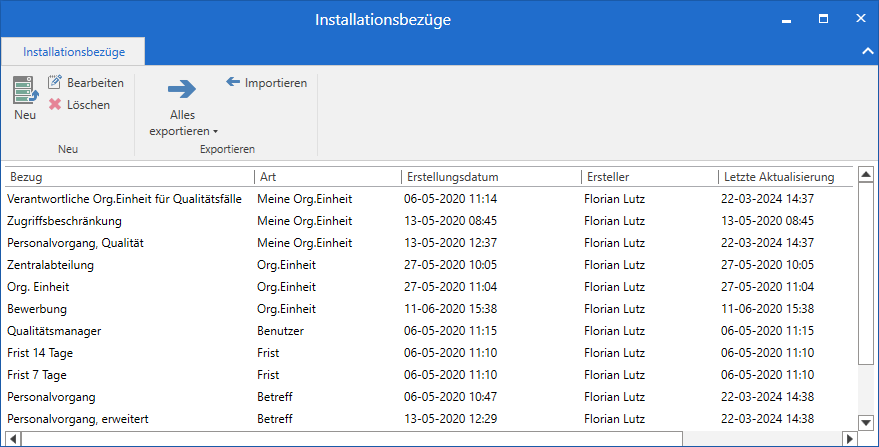Viewport: 879px width, 447px height.
Task: Click the Importieren left arrow icon
Action: click(x=233, y=82)
